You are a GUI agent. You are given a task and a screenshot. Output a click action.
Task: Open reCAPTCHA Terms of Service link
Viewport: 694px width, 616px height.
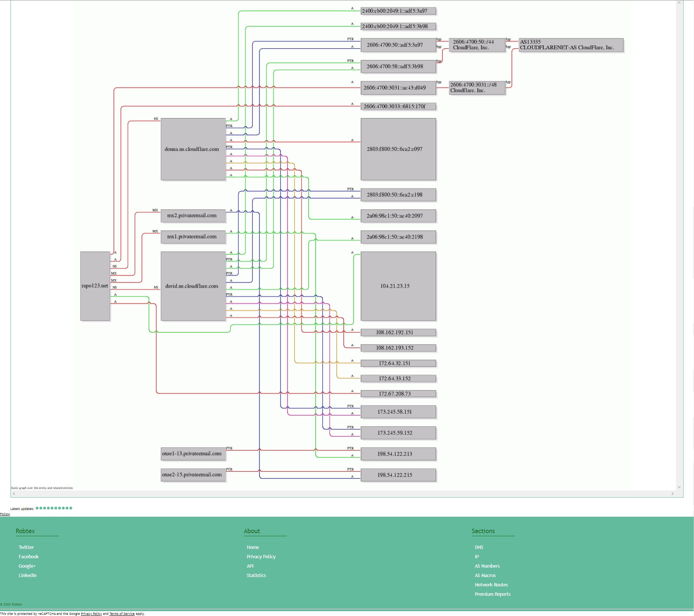tap(122, 614)
